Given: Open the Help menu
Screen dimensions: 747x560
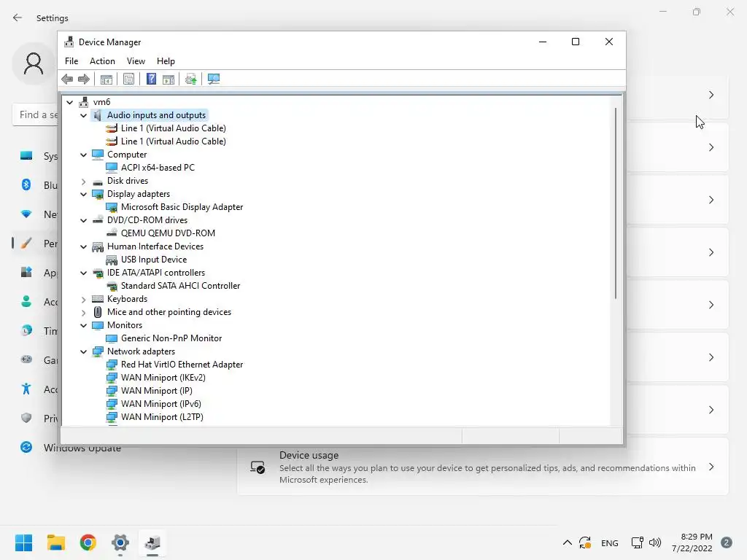Looking at the screenshot, I should coord(166,61).
